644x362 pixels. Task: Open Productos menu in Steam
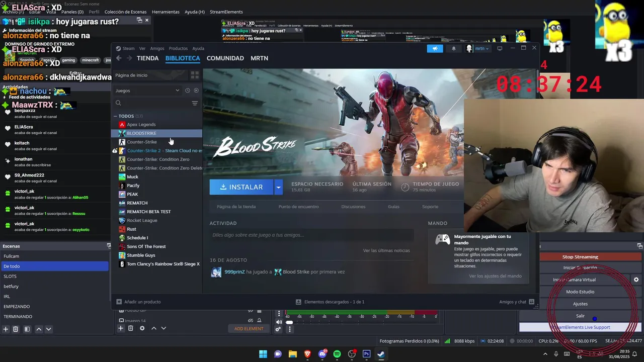178,48
